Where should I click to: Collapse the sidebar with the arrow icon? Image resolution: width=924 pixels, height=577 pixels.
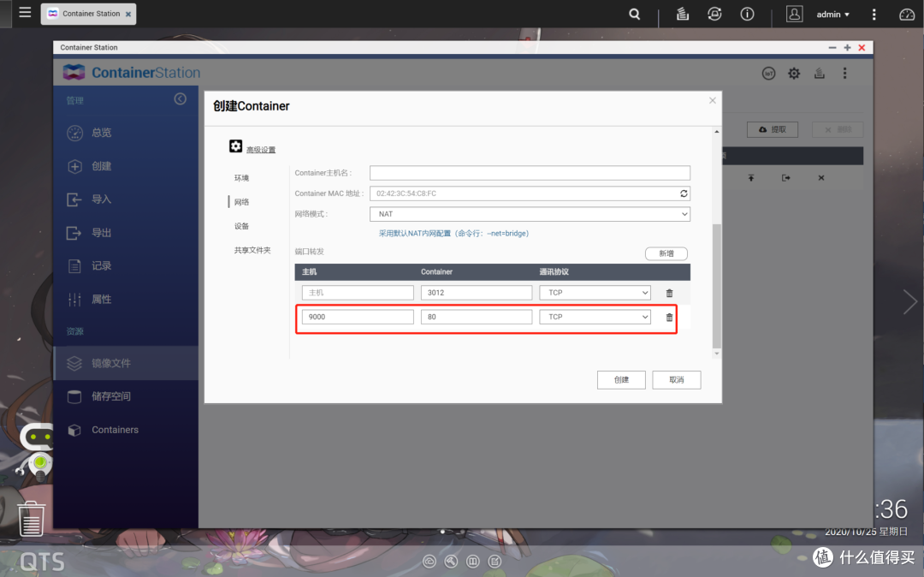[180, 99]
